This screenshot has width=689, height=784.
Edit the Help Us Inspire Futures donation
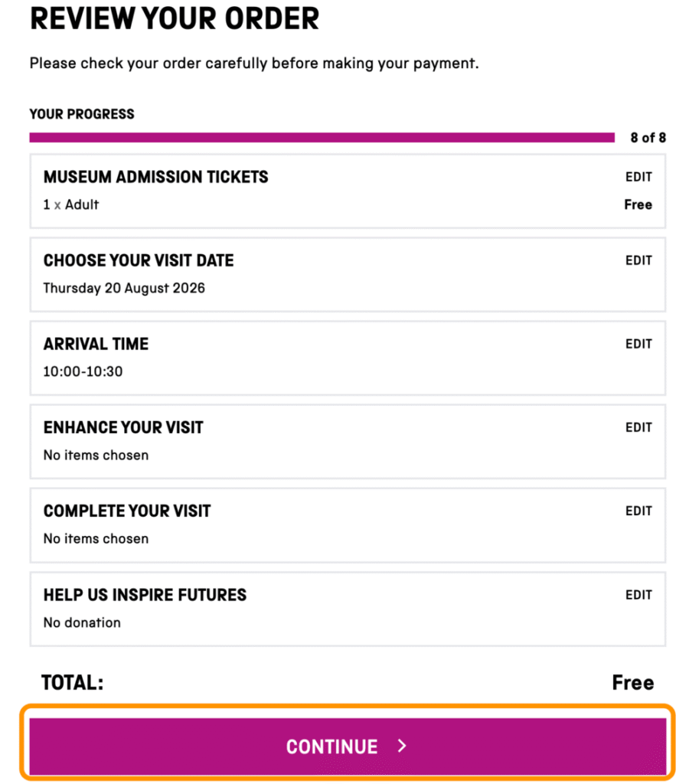click(638, 595)
